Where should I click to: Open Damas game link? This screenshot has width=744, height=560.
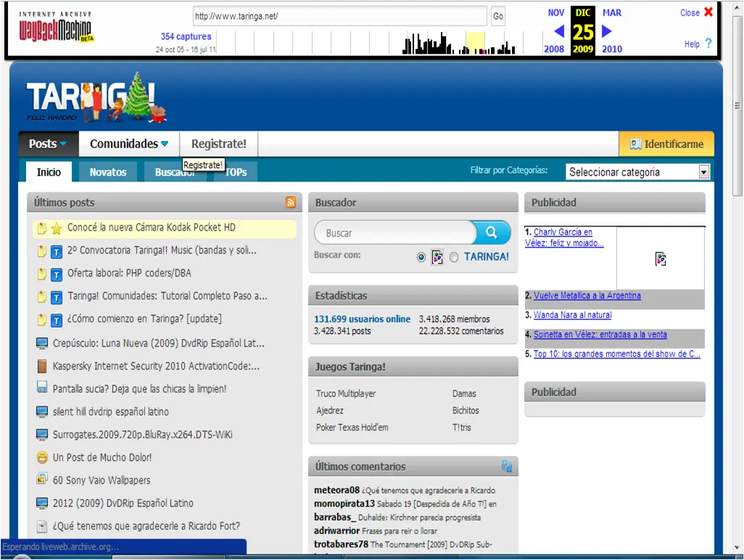pyautogui.click(x=464, y=393)
